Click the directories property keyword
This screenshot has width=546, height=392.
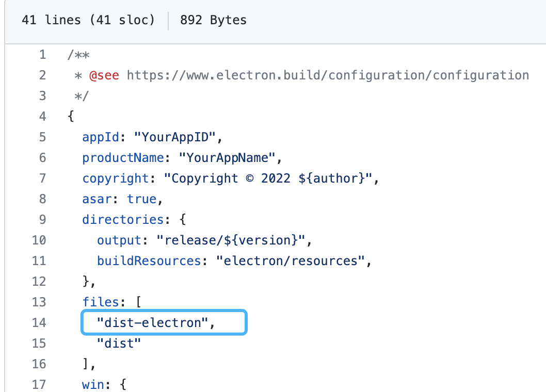(123, 219)
